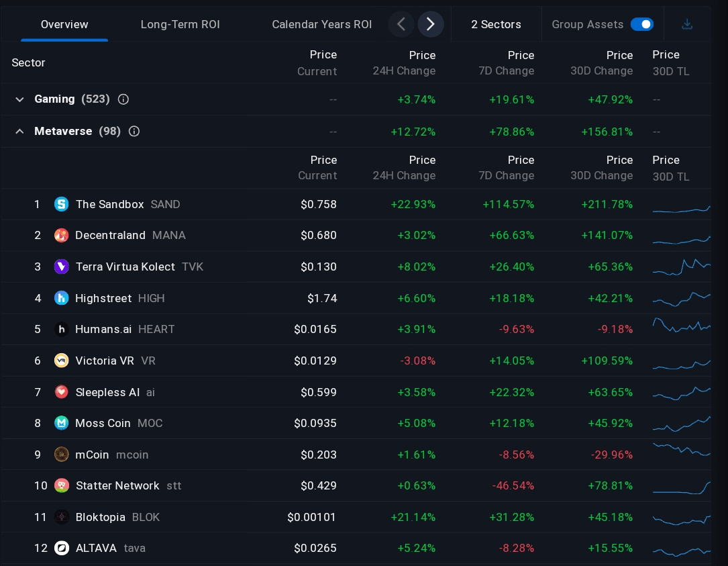
Task: Open the 2 Sectors selector
Action: 497,24
